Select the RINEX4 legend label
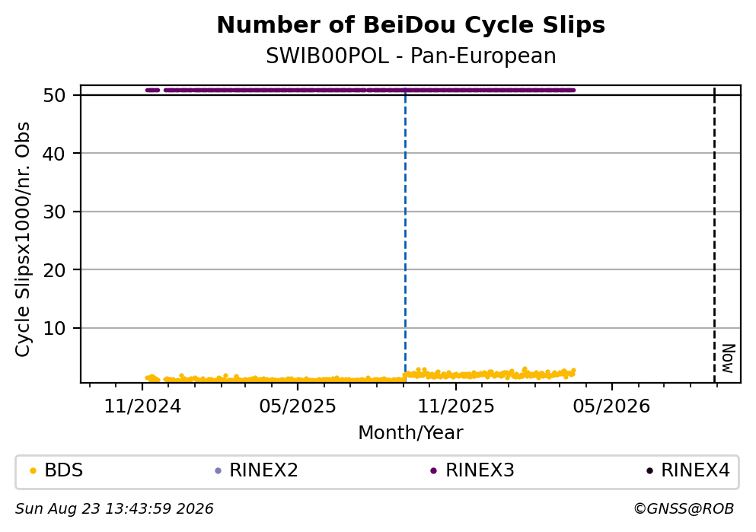 point(695,470)
